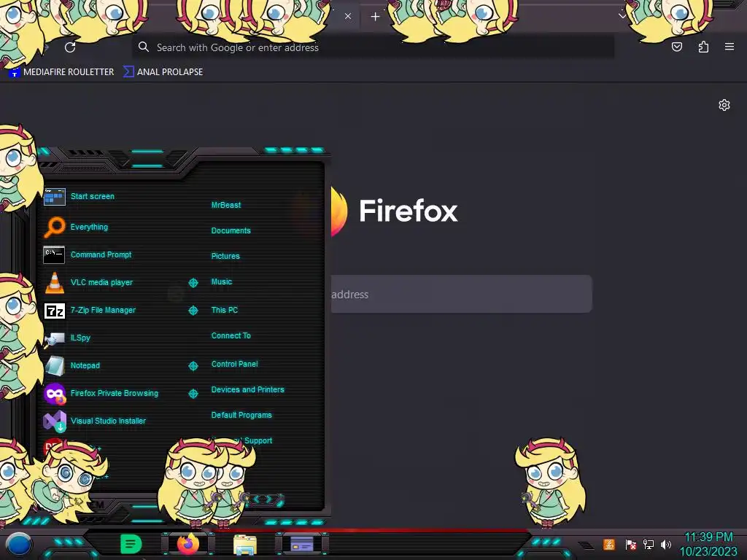Open the Pocket save icon

pos(676,47)
